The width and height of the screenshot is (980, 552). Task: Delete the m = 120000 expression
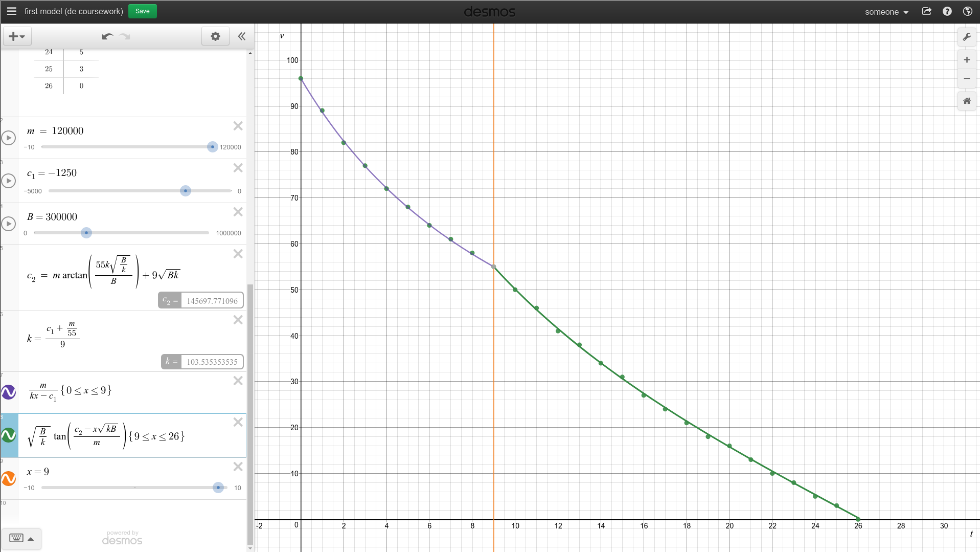(238, 126)
